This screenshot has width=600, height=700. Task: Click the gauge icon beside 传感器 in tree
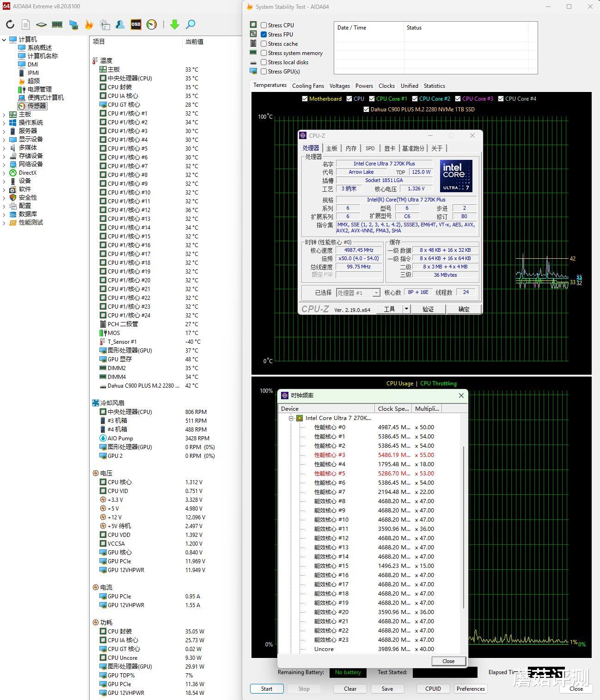[x=22, y=106]
